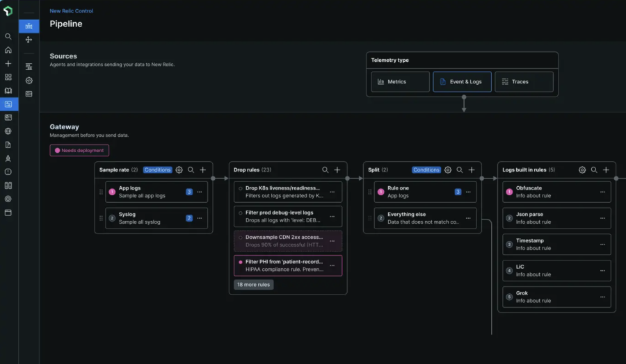The height and width of the screenshot is (364, 626).
Task: Grab the Rule one drag handle
Action: click(x=370, y=192)
